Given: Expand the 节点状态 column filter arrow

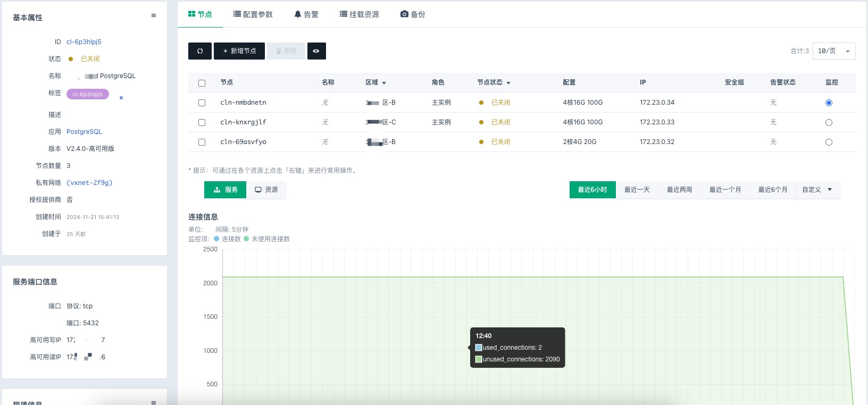Looking at the screenshot, I should [x=508, y=83].
